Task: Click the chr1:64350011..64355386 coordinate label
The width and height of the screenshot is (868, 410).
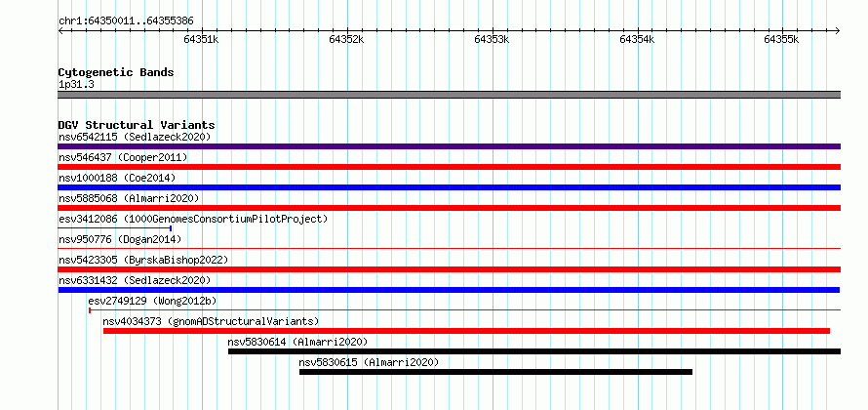Action: [126, 21]
